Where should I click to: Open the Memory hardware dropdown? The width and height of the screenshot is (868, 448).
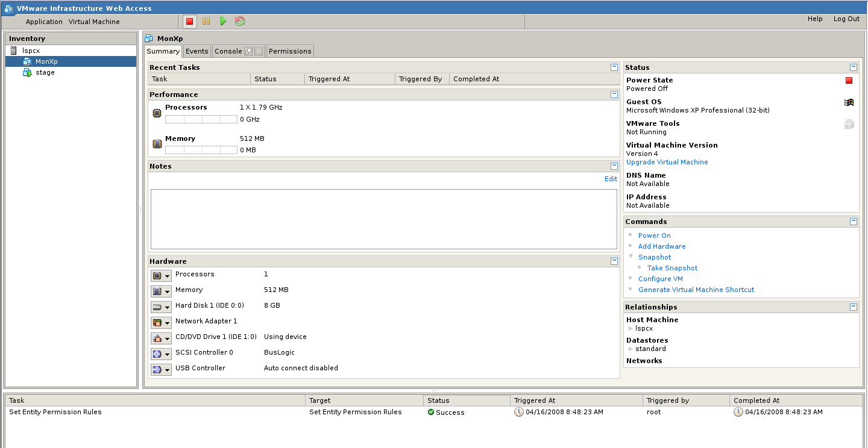(161, 291)
